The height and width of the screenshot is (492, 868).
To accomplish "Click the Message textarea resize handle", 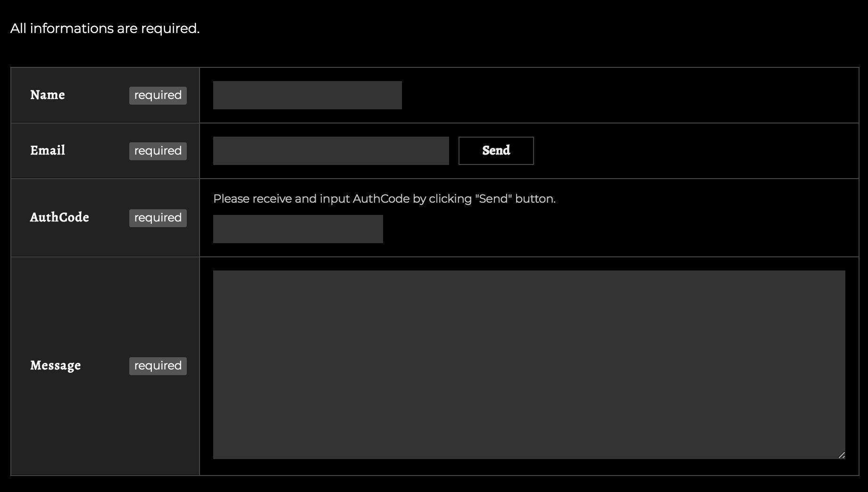I will pos(842,455).
